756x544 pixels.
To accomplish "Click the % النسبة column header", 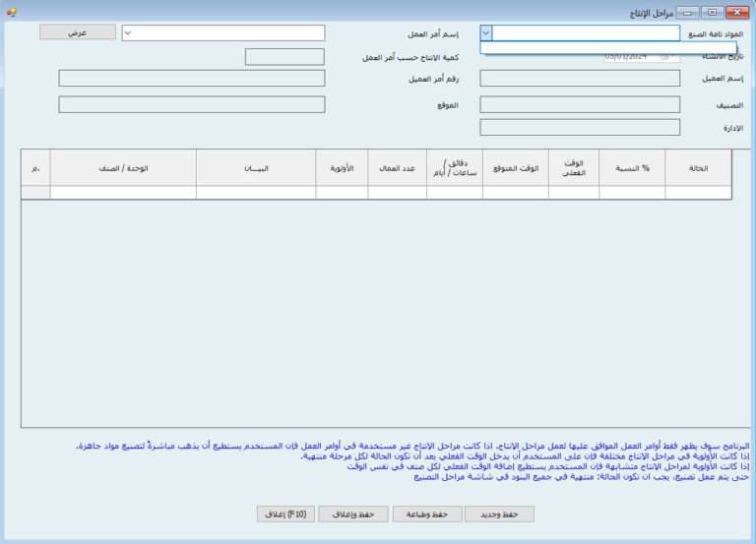I will point(632,167).
